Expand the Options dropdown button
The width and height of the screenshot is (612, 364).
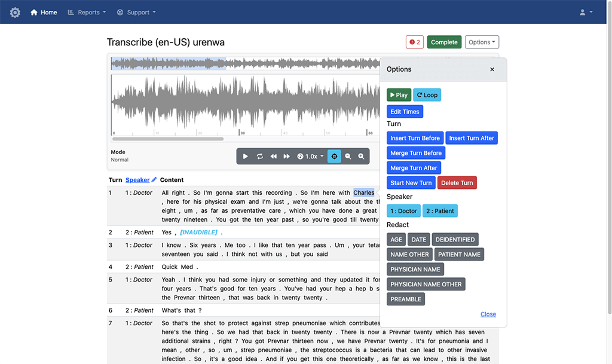482,42
